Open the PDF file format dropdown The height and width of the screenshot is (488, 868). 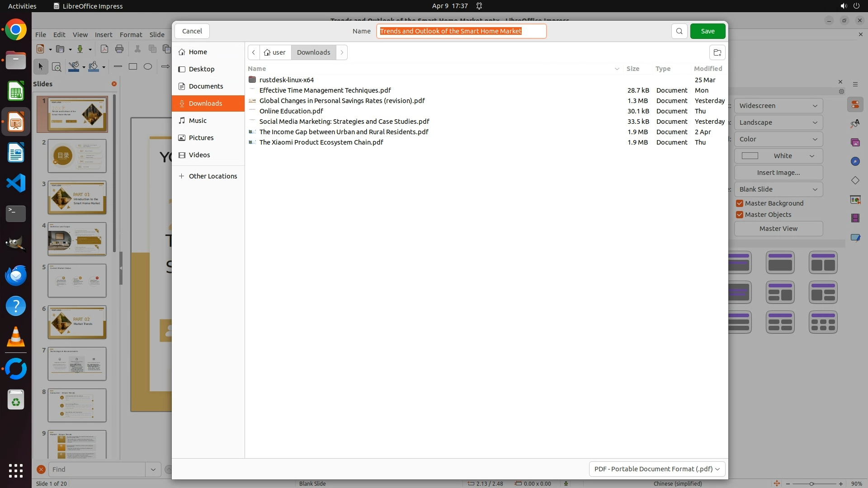(x=657, y=469)
